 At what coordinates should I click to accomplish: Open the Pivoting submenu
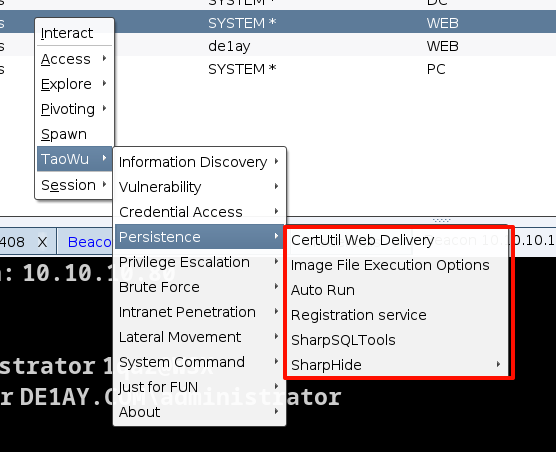[74, 109]
